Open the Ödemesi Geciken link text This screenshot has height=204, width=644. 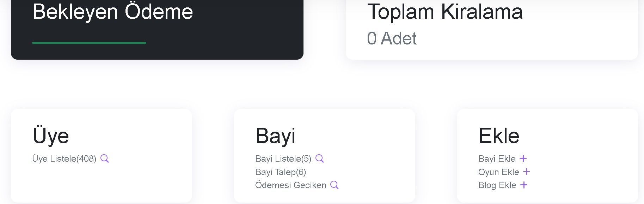coord(291,185)
